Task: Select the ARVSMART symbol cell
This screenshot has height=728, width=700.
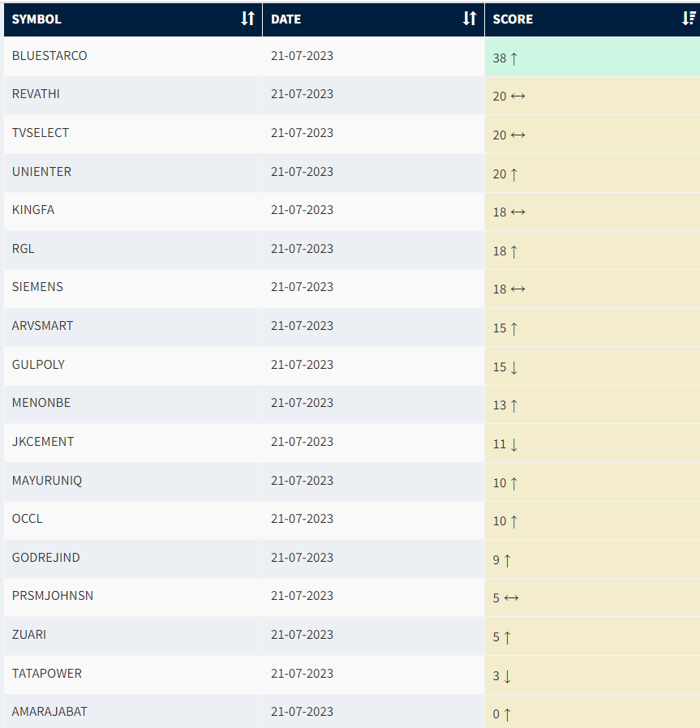Action: pos(133,327)
